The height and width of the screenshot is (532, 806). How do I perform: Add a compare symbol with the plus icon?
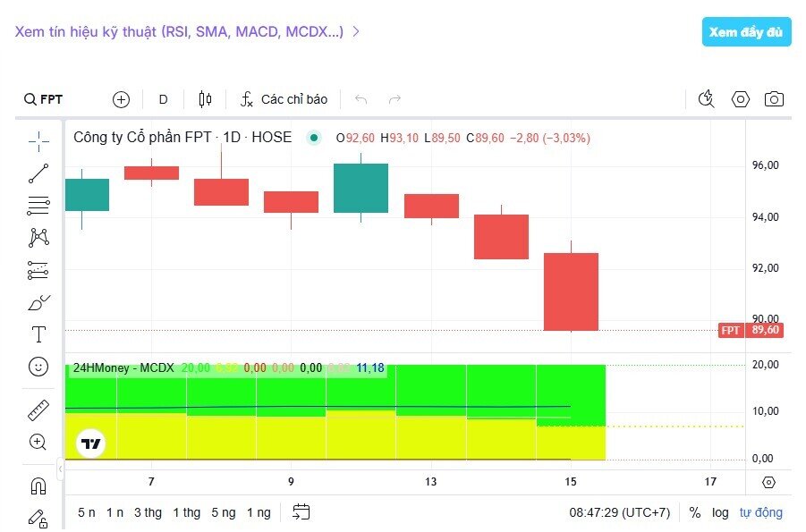point(122,99)
